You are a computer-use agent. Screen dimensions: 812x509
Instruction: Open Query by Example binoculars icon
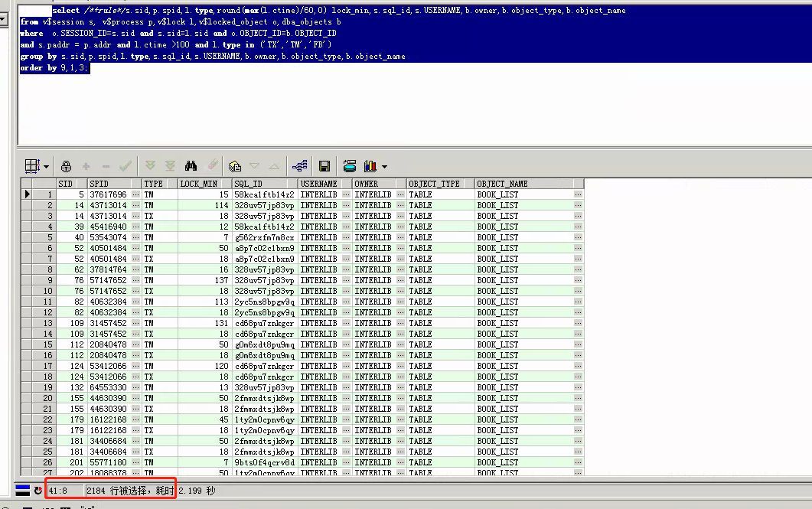pos(191,166)
